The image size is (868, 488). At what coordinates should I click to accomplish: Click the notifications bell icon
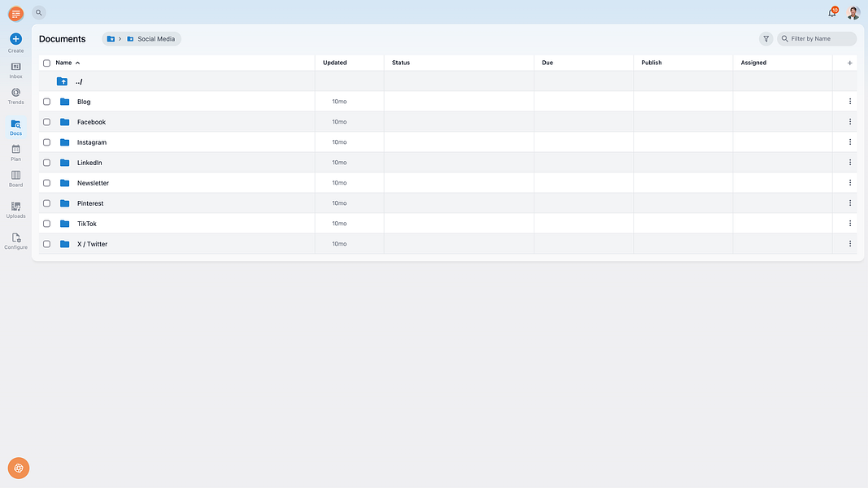point(832,13)
